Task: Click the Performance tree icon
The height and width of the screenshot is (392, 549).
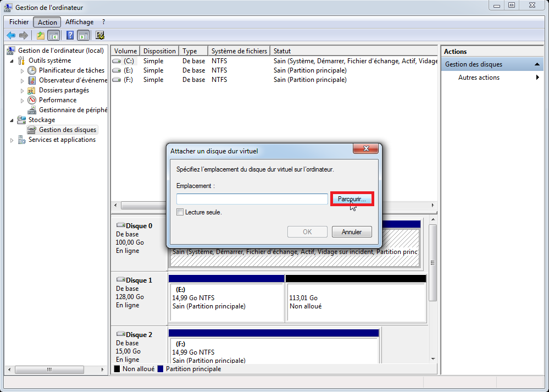Action: [32, 100]
